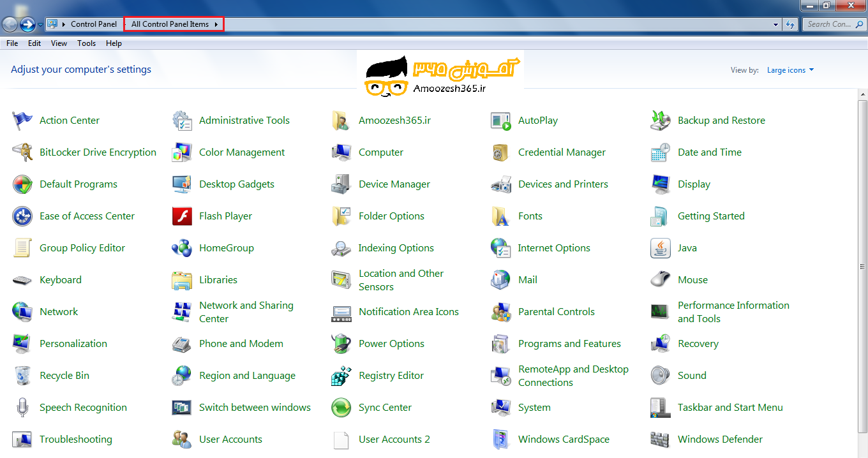Screen dimensions: 868x458
Task: Open the Network and Sharing Center link
Action: 246,312
